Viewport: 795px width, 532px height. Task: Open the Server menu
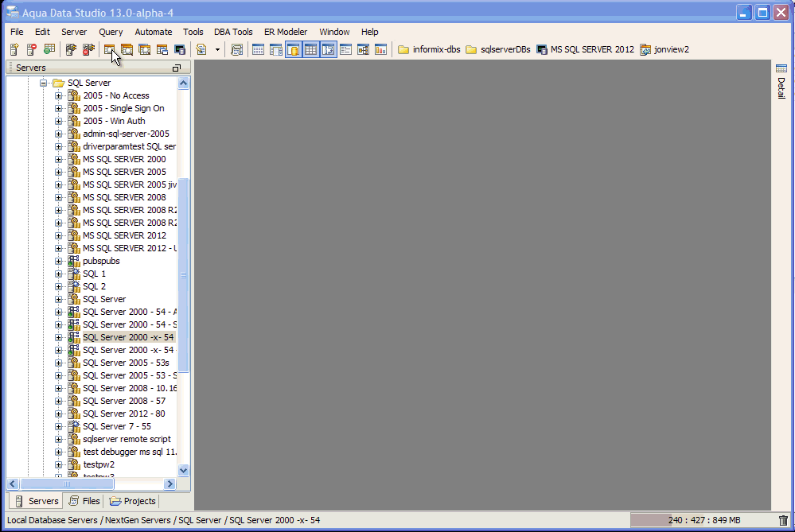click(x=74, y=32)
